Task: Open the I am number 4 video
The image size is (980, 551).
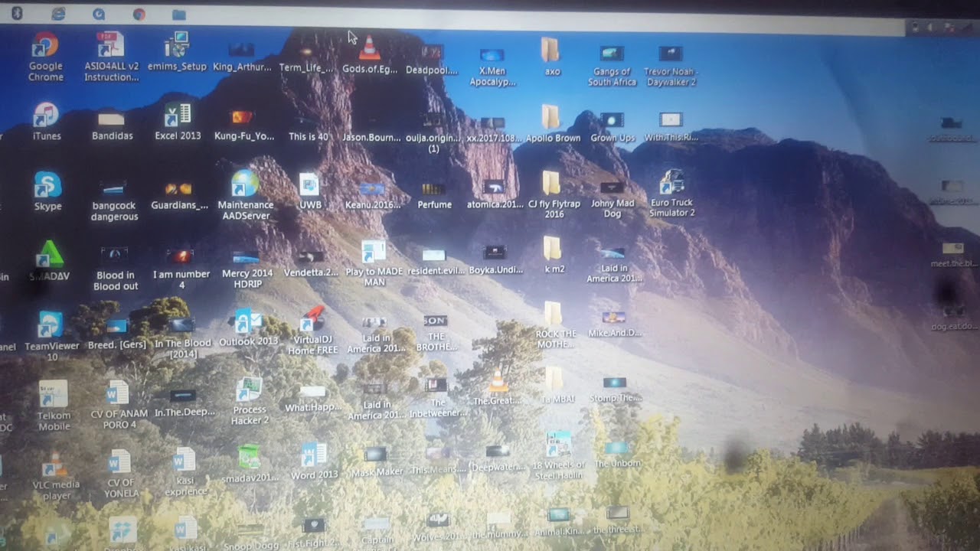Action: coord(181,269)
